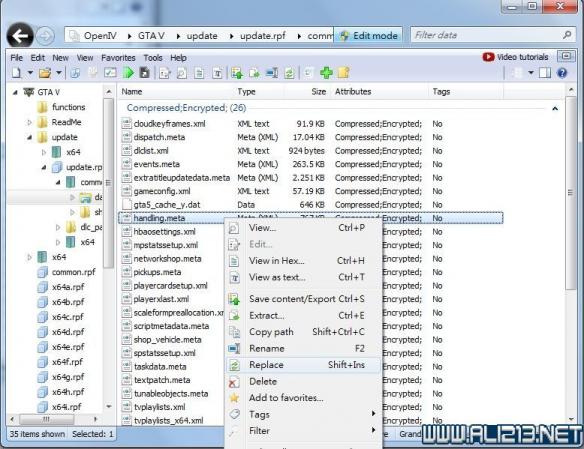Click the Rename toolbar icon

(272, 73)
